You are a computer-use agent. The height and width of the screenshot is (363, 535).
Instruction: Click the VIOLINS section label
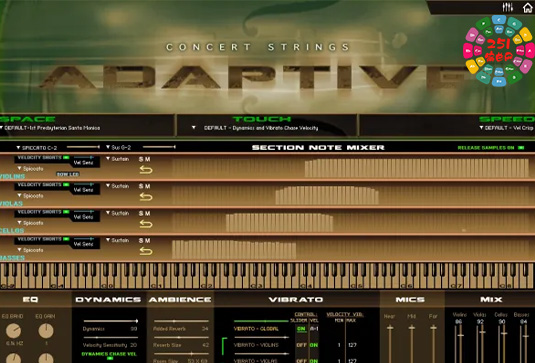(x=12, y=176)
